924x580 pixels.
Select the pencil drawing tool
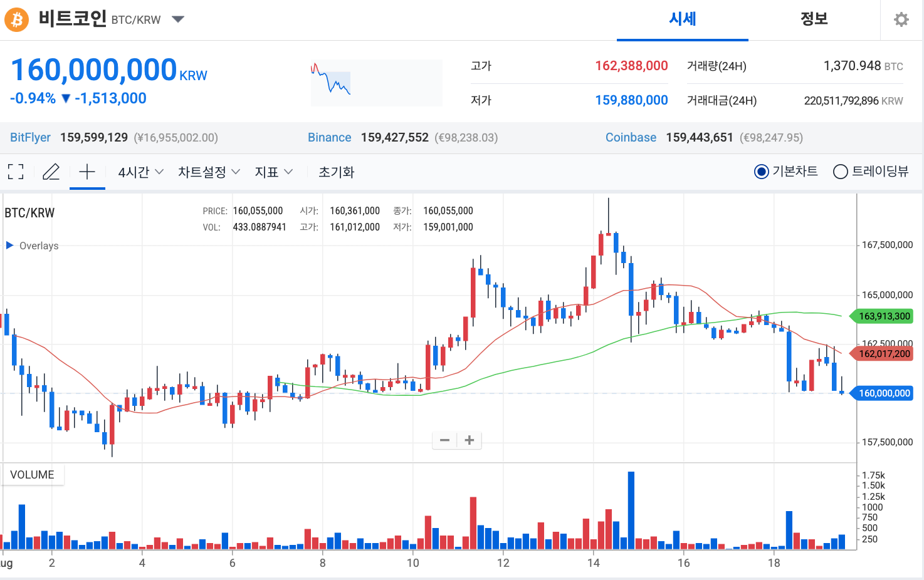tap(51, 172)
